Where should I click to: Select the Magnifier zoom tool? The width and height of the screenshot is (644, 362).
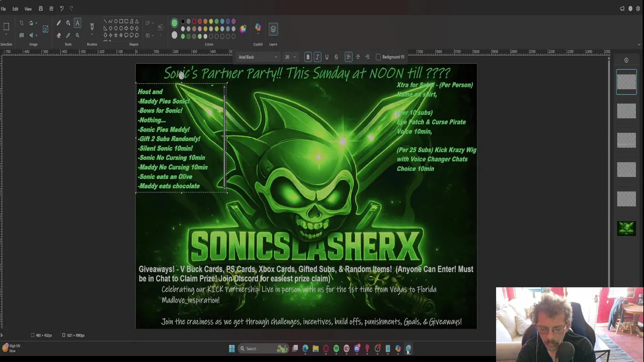77,35
